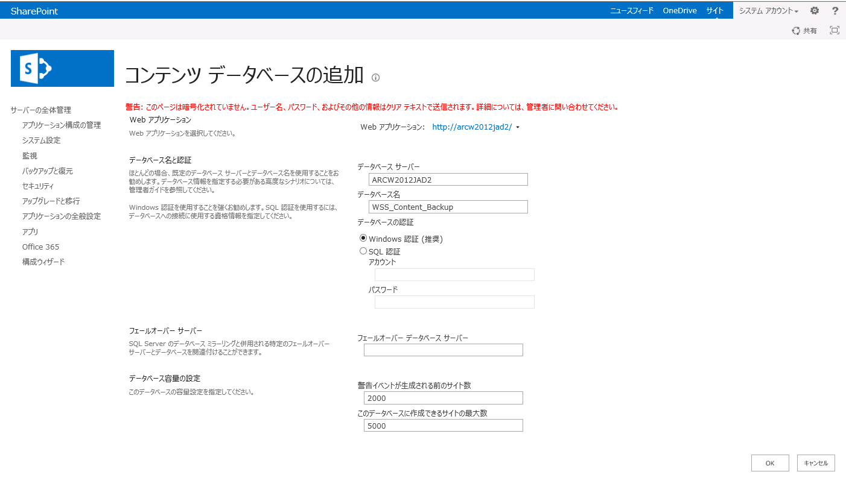Click SharePoint brand text

(x=34, y=11)
